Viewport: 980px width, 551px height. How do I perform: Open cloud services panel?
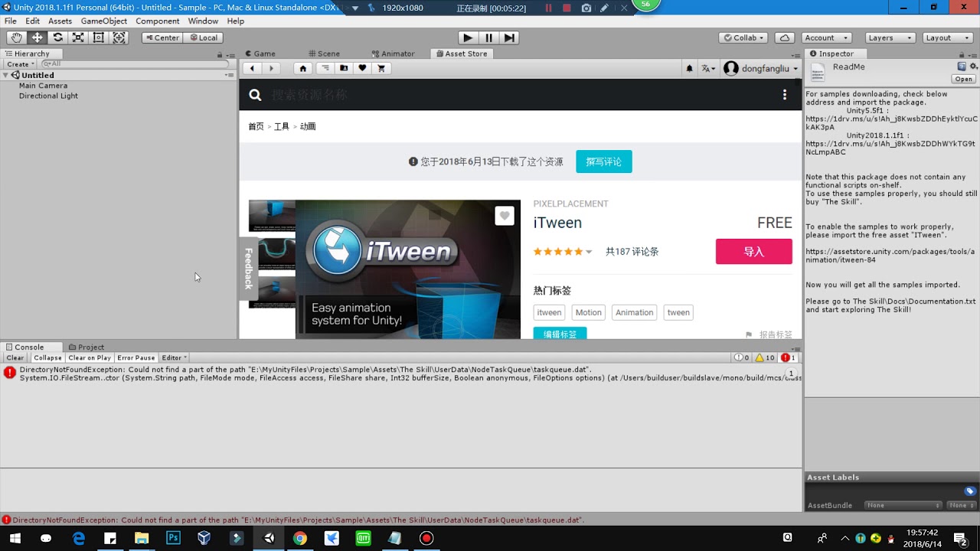[x=784, y=37]
